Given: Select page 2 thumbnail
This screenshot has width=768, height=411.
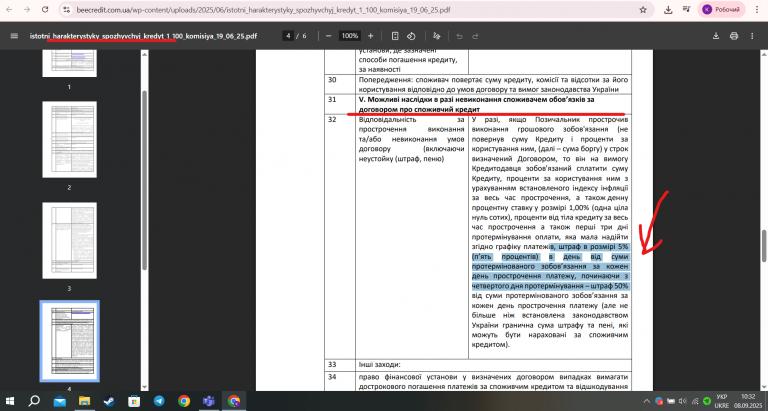Looking at the screenshot, I should (x=70, y=140).
